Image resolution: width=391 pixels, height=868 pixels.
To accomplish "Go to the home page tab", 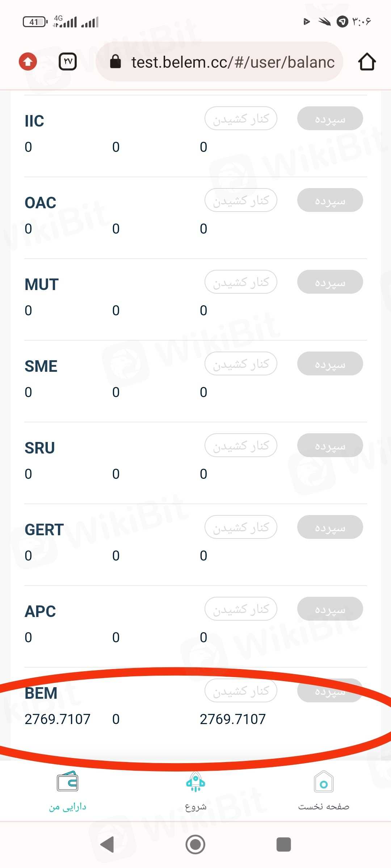I will 324,791.
